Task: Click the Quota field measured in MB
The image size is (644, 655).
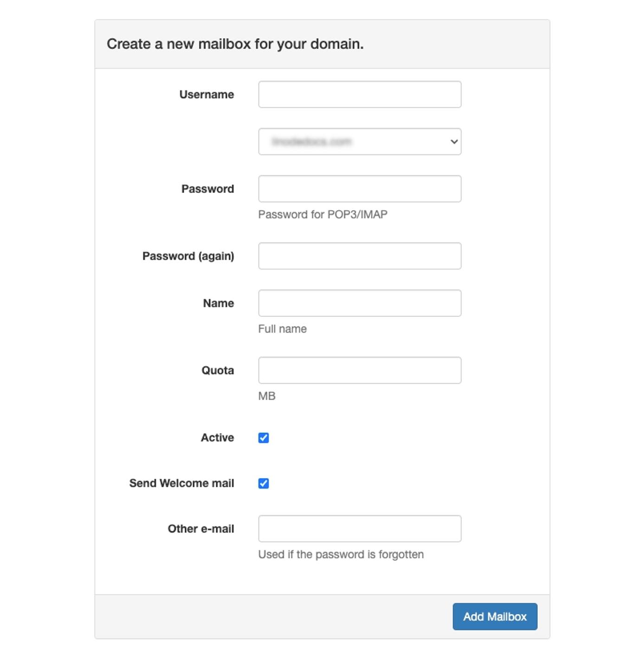Action: click(359, 370)
